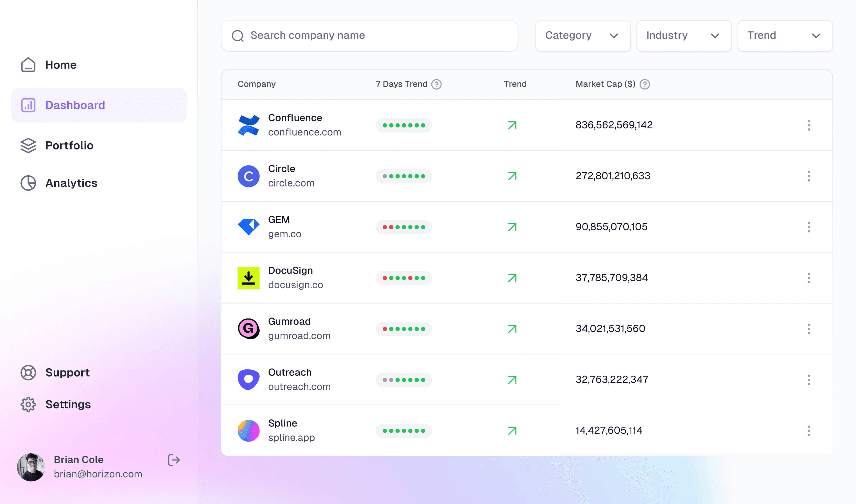Click the Outreach 7-day trend dots indicator

tap(404, 380)
